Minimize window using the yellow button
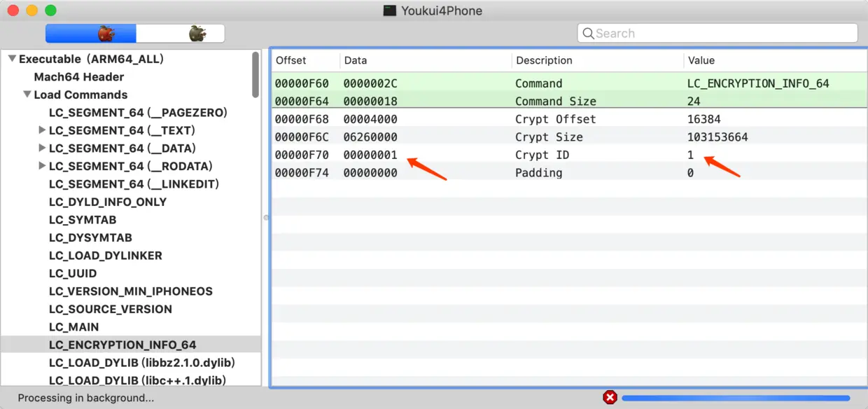868x409 pixels. [31, 11]
